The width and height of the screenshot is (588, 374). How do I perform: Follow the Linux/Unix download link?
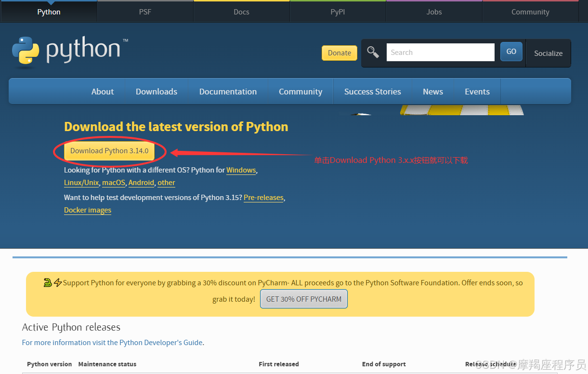tap(81, 183)
